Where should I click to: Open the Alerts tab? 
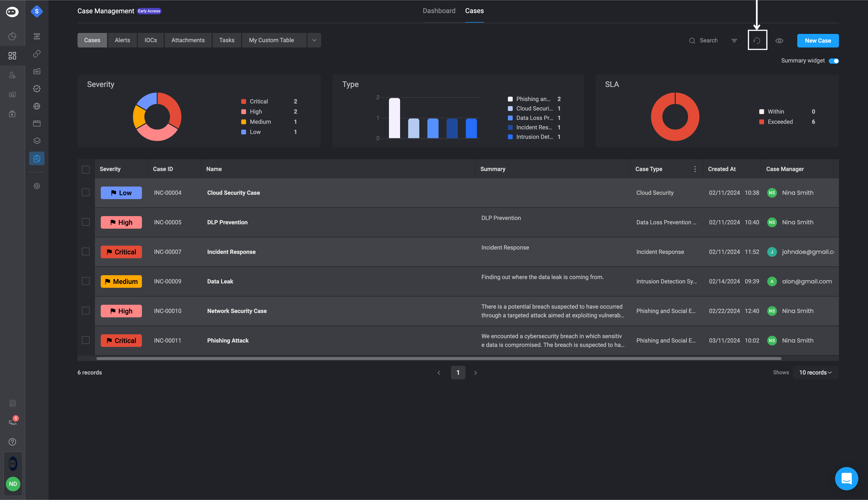122,40
